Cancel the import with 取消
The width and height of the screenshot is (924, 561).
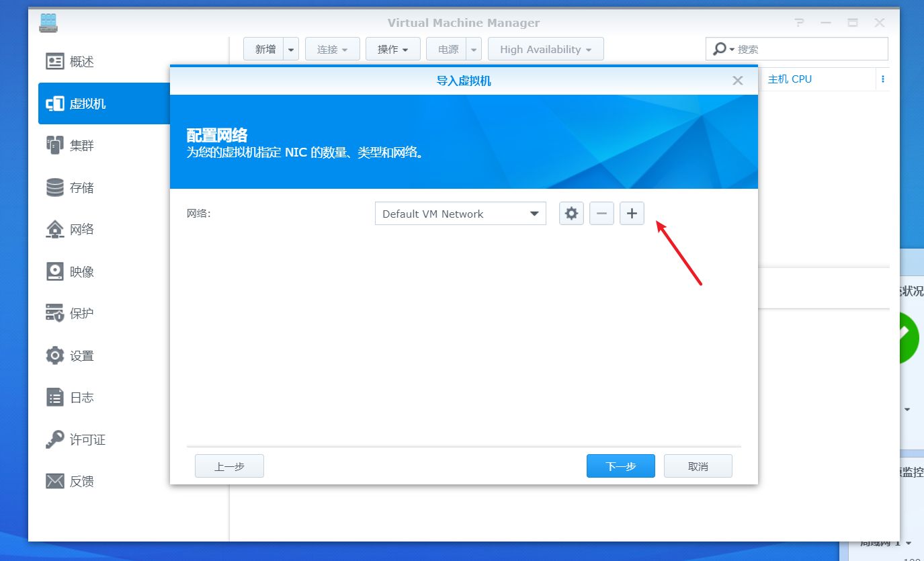click(x=698, y=466)
